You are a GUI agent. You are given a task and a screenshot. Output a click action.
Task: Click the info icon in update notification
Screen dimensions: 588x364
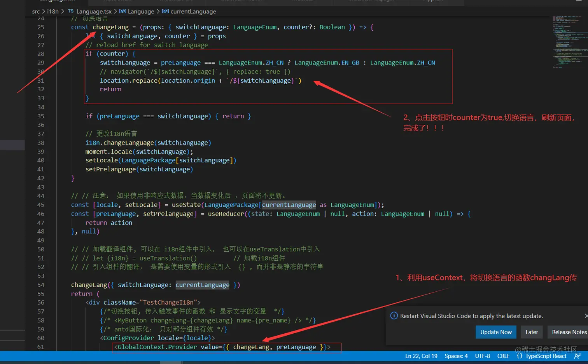click(x=394, y=316)
